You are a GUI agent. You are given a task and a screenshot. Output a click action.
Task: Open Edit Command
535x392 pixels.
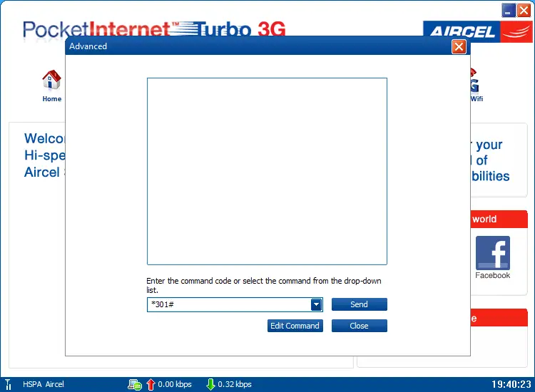click(295, 326)
